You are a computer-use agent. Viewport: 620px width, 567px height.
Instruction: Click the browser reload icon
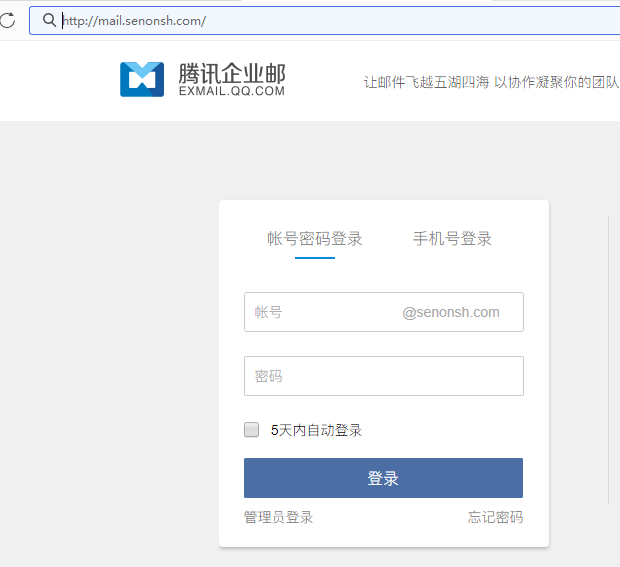[7, 20]
